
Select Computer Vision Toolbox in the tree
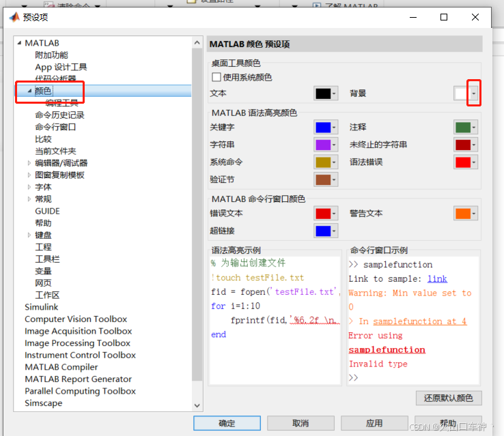pyautogui.click(x=76, y=319)
